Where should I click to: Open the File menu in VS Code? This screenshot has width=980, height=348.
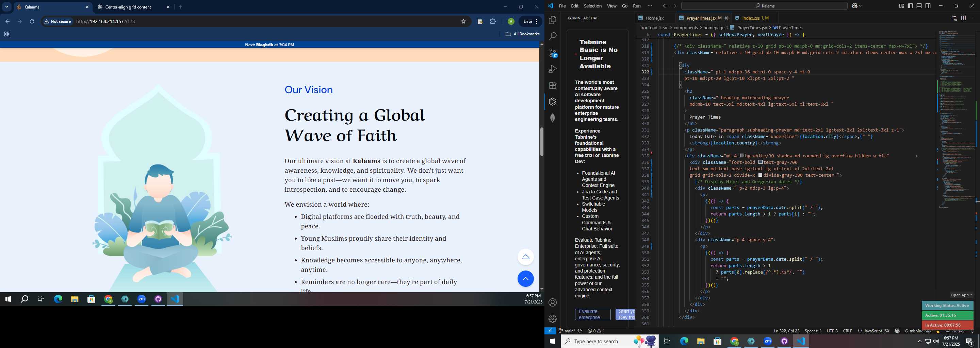point(562,6)
